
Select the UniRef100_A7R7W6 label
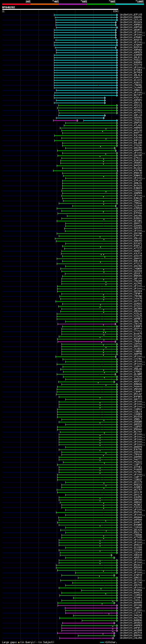131,171
